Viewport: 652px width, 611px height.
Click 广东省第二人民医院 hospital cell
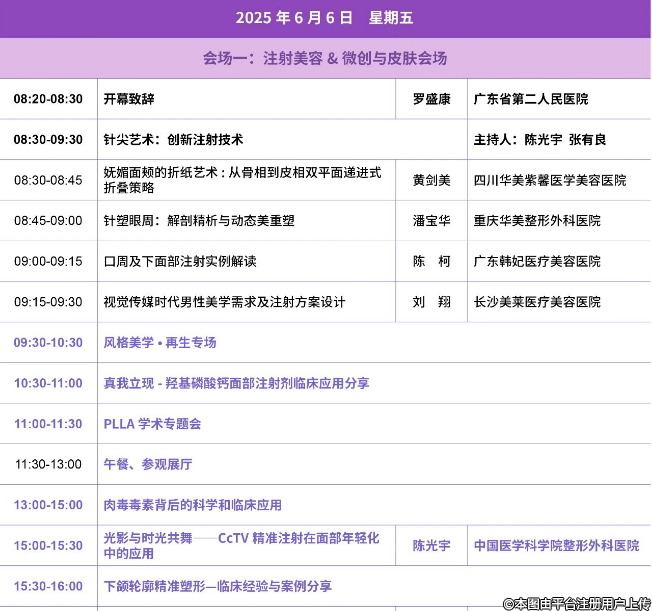531,99
